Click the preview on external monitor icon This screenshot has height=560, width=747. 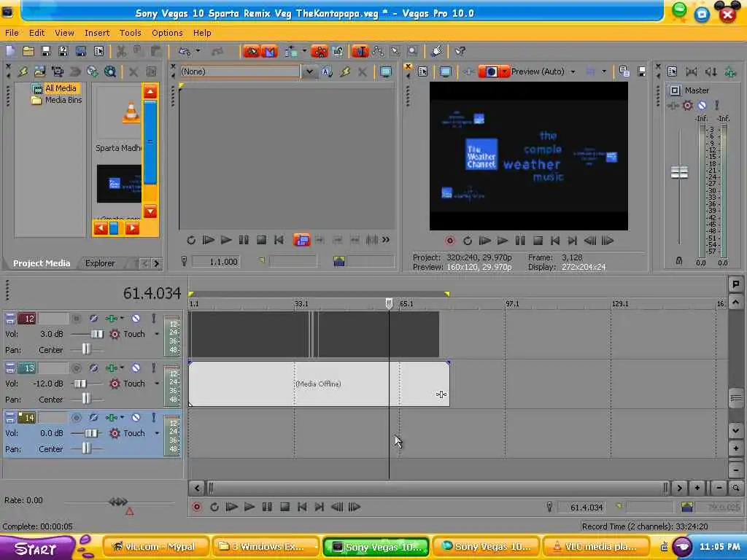(446, 72)
